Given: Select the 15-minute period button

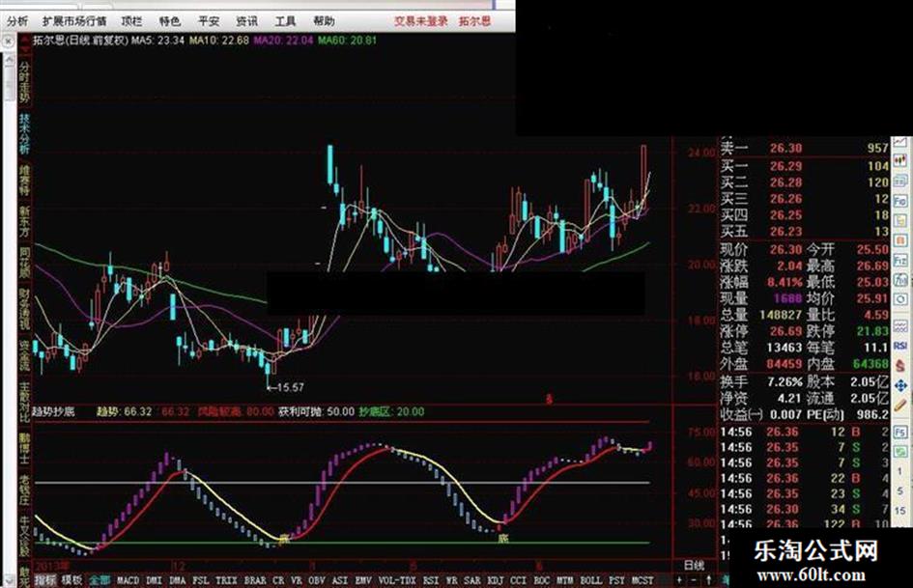Looking at the screenshot, I should click(x=900, y=511).
